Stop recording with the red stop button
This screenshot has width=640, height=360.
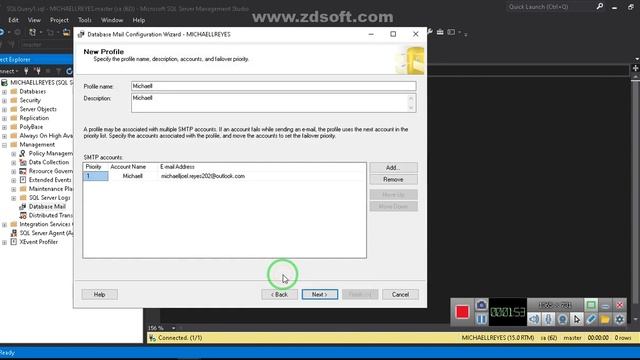point(462,312)
